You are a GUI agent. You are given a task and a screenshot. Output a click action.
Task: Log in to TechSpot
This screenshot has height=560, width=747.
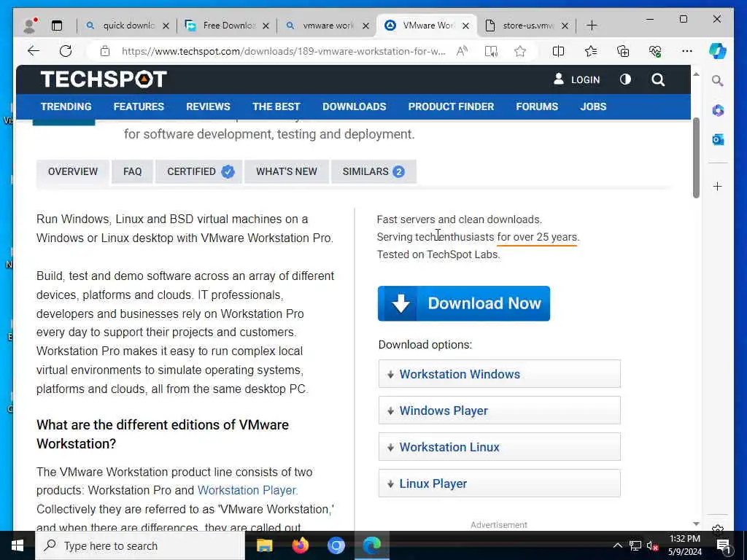pyautogui.click(x=577, y=79)
